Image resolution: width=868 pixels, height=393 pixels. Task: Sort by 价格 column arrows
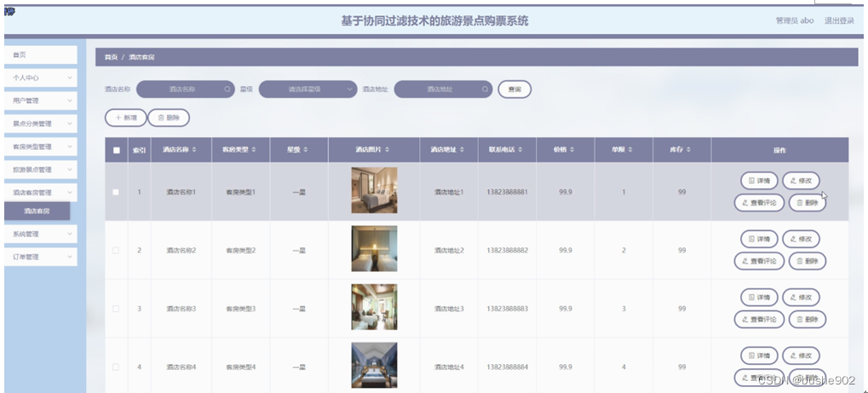tap(572, 150)
